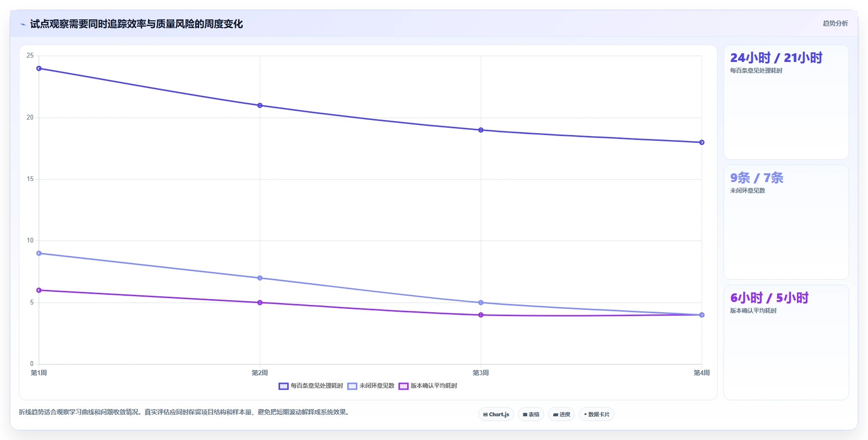This screenshot has width=868, height=440.
Task: Hide the series via 每百条意见处理耗时 legend label
Action: [x=317, y=386]
